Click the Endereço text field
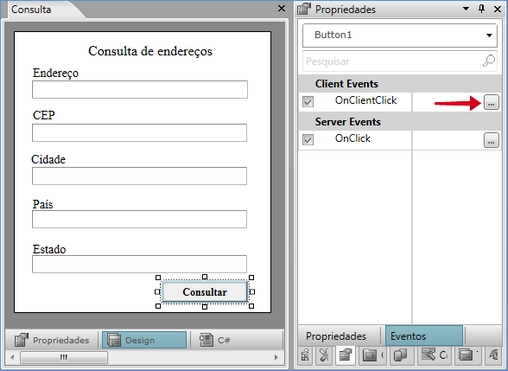508x371 pixels. [x=140, y=89]
